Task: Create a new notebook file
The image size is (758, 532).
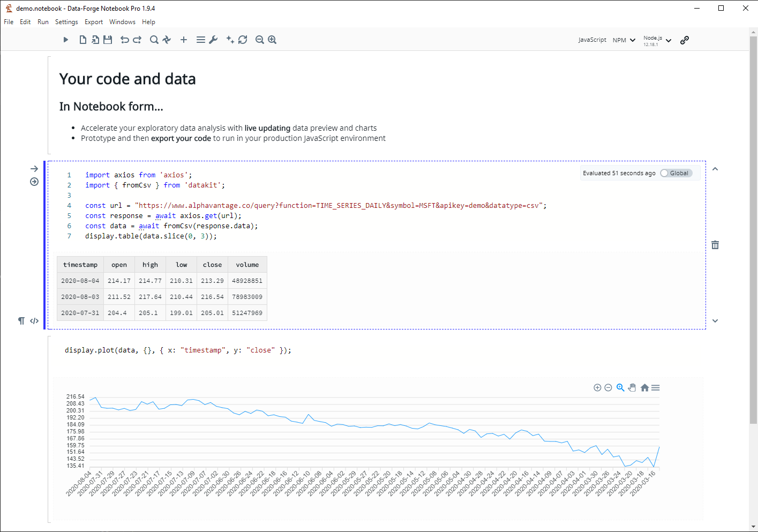Action: click(x=82, y=40)
